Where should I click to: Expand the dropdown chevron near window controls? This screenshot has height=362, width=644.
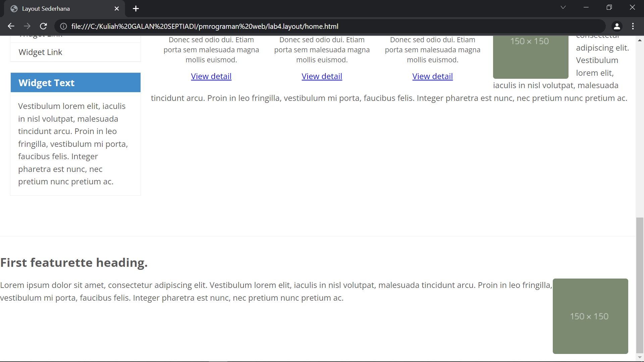tap(563, 7)
